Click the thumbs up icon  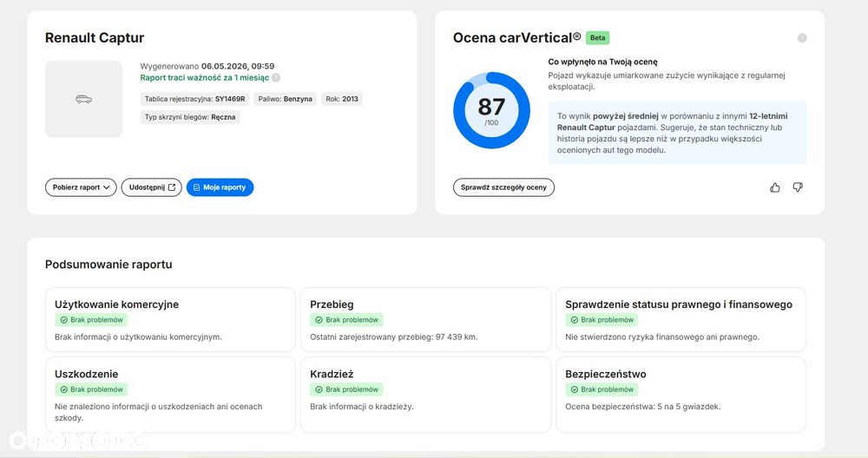774,187
